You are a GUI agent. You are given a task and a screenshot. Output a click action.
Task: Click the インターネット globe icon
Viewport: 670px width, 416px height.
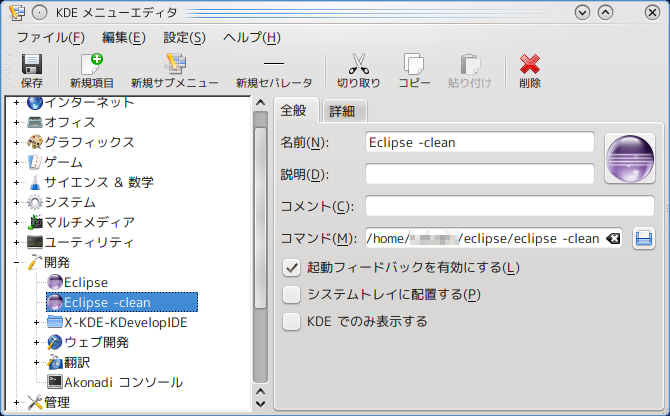click(35, 102)
